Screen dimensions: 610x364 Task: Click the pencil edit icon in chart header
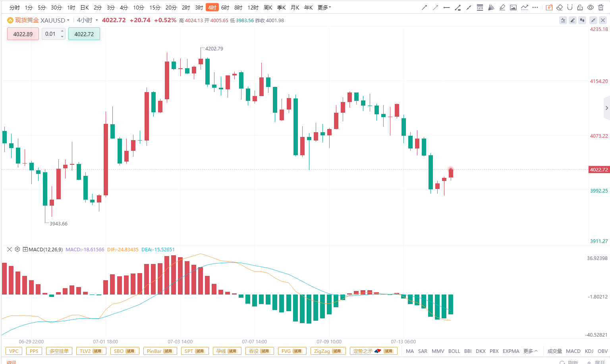(x=573, y=20)
